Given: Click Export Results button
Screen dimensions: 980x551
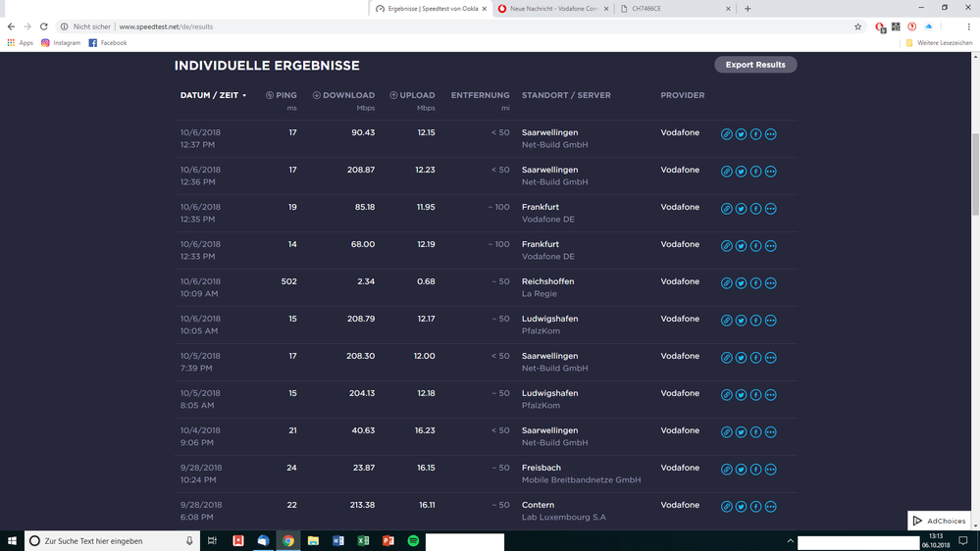Looking at the screenshot, I should point(755,65).
